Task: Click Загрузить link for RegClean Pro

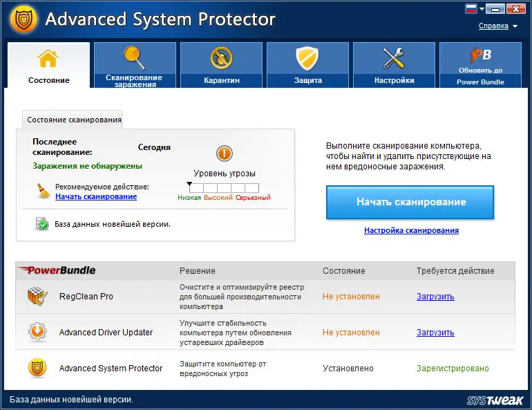Action: coord(435,297)
